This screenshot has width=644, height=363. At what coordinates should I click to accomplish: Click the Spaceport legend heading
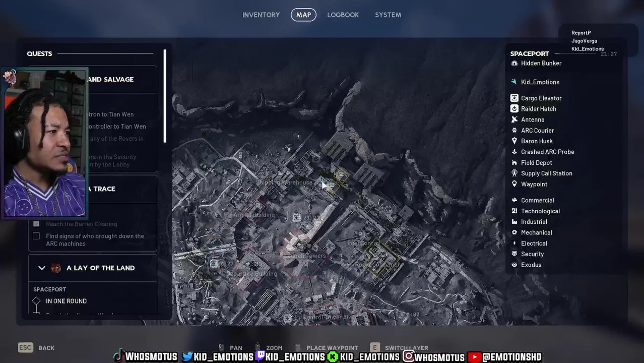(x=530, y=53)
